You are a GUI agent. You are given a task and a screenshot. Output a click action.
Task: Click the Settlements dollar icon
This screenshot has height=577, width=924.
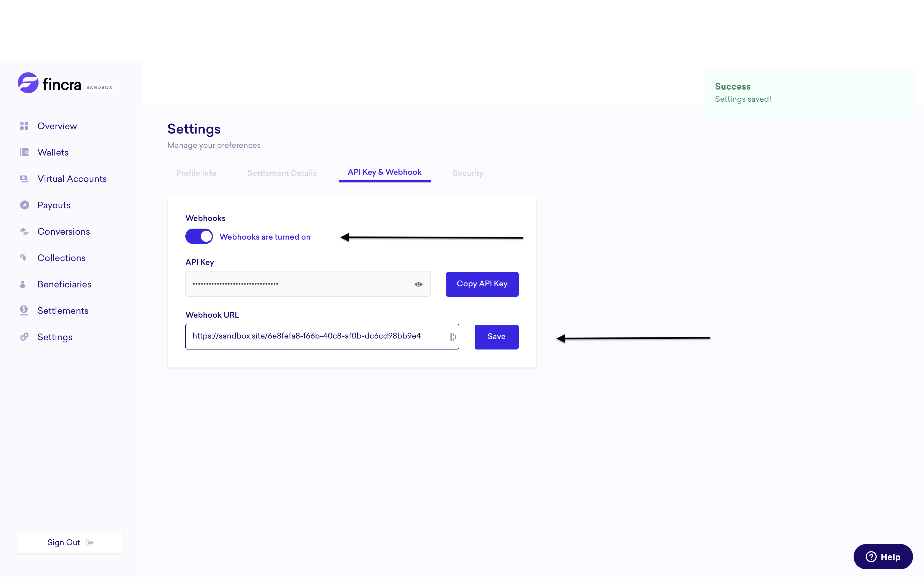[24, 310]
